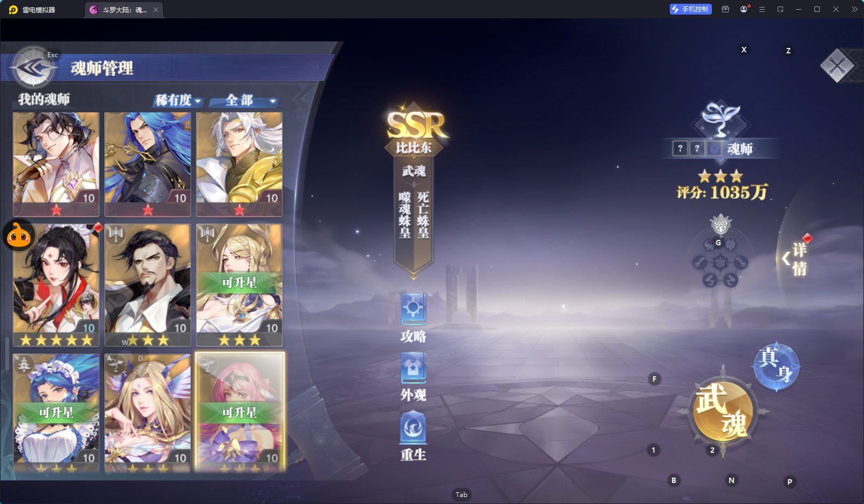Open the LDPlayer store icon
The height and width of the screenshot is (504, 864).
tap(725, 9)
